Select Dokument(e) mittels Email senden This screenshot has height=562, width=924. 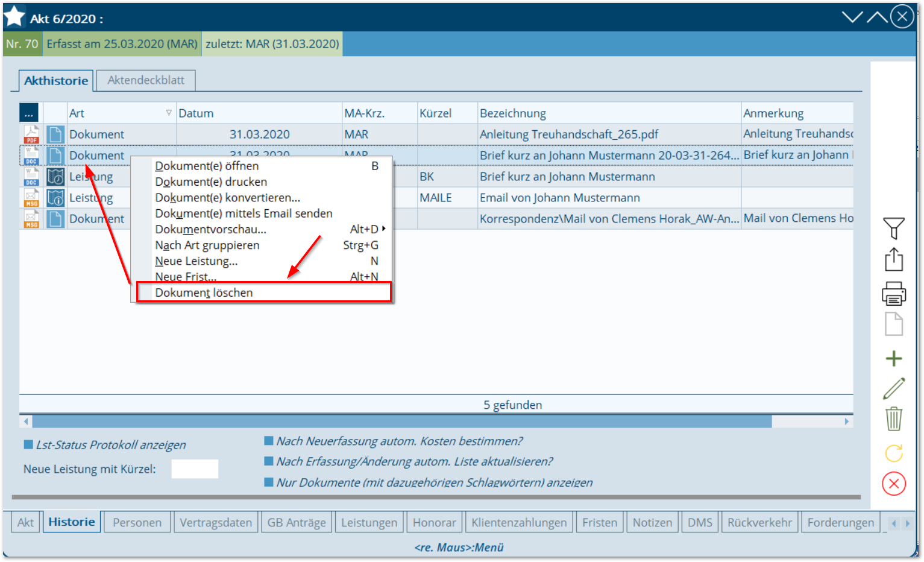pyautogui.click(x=263, y=213)
